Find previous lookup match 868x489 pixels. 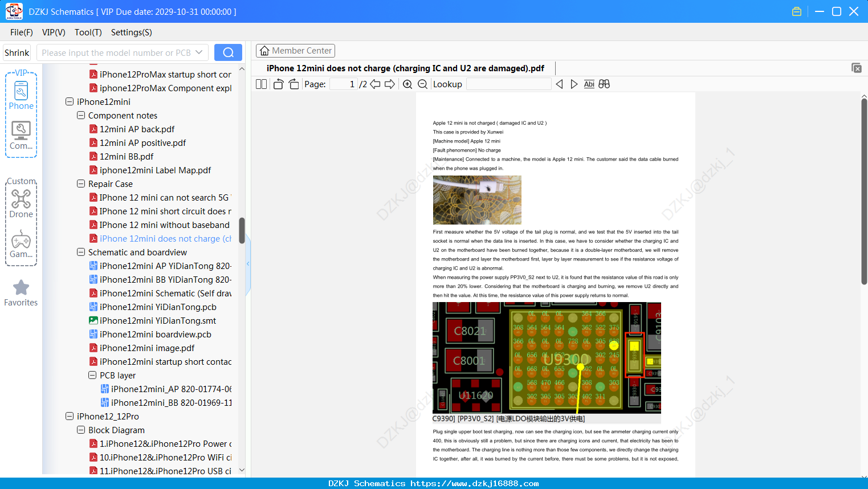[559, 84]
